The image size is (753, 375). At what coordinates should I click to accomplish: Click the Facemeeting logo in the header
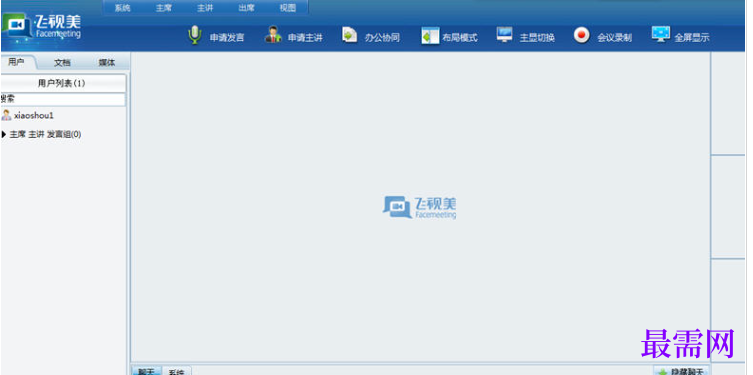[x=42, y=26]
